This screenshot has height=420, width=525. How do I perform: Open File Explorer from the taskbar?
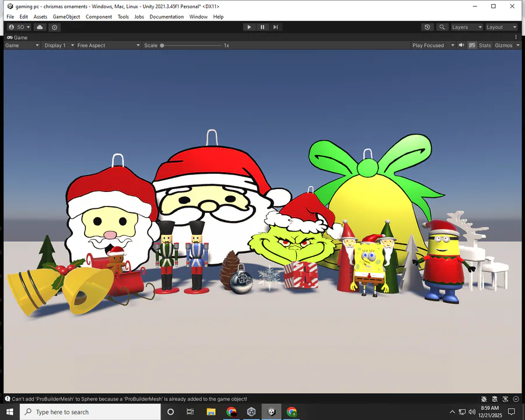(x=211, y=412)
